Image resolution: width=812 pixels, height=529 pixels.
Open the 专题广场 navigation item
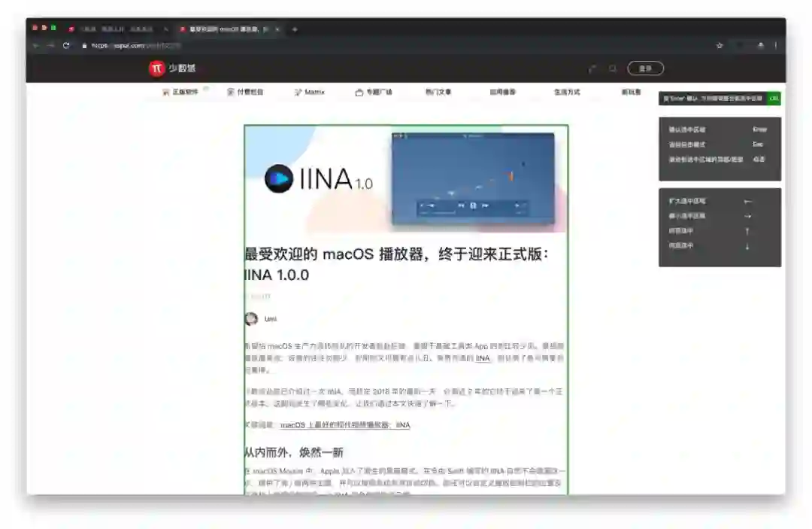(x=374, y=93)
